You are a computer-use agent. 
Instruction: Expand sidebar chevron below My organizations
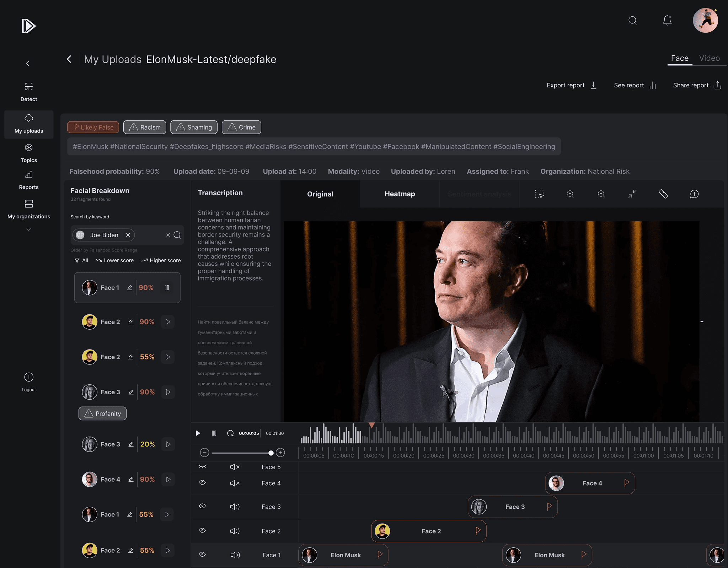[x=29, y=229]
